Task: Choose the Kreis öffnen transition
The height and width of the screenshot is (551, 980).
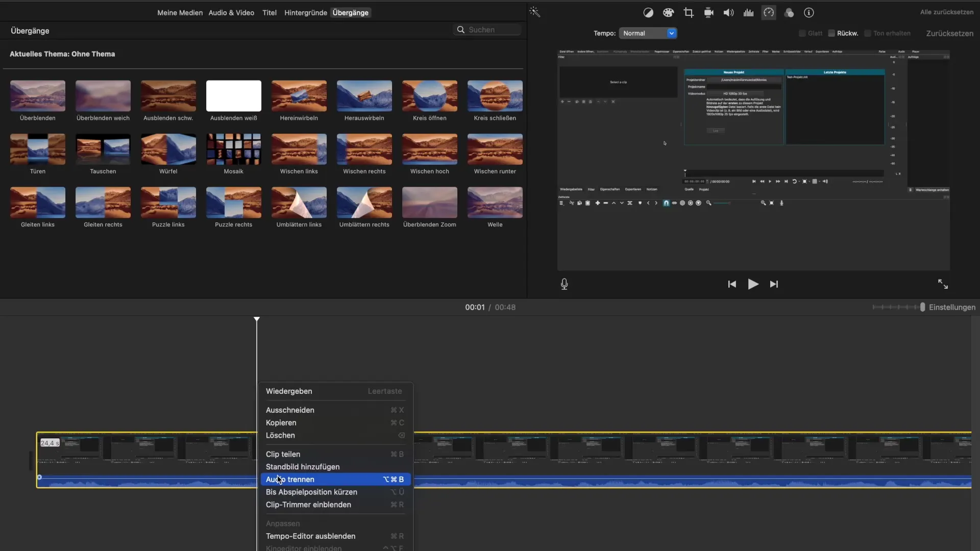Action: [430, 95]
